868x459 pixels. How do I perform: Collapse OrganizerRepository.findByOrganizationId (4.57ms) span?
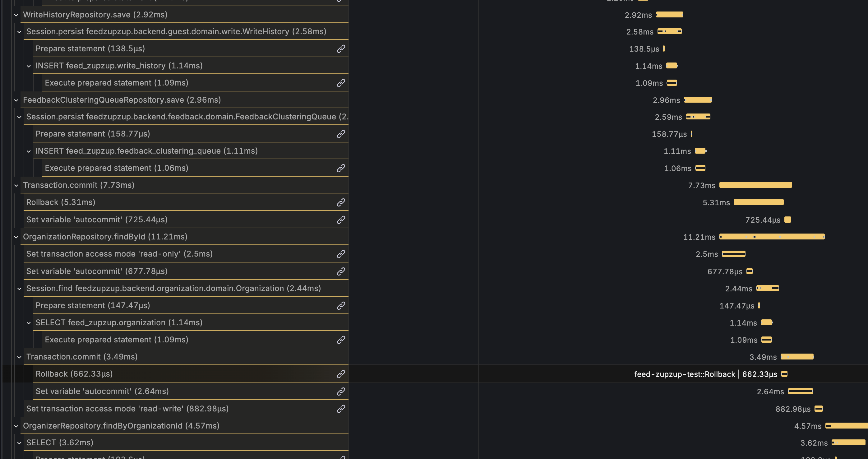click(x=16, y=426)
